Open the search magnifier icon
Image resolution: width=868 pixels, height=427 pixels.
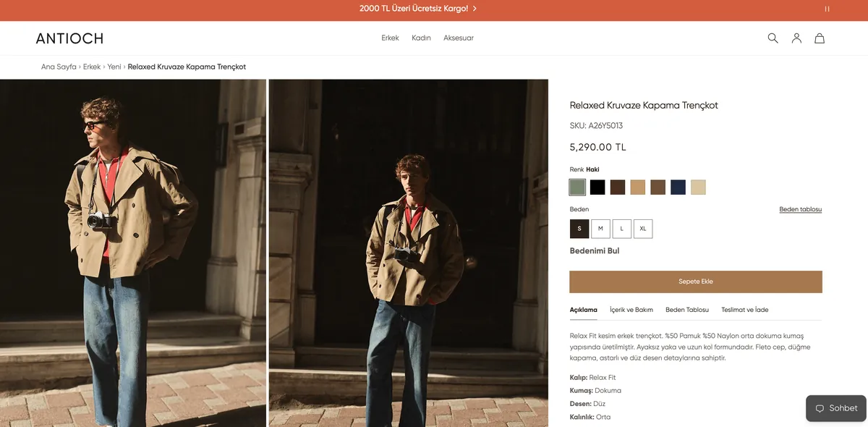click(x=773, y=38)
